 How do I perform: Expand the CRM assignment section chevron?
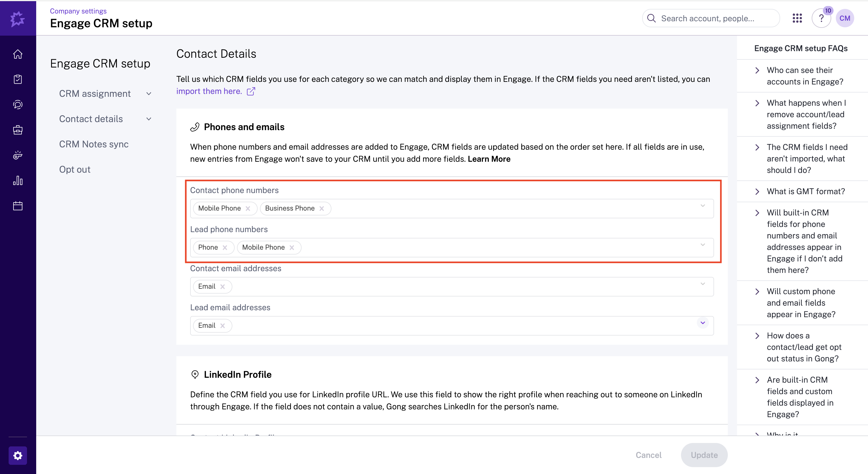149,94
